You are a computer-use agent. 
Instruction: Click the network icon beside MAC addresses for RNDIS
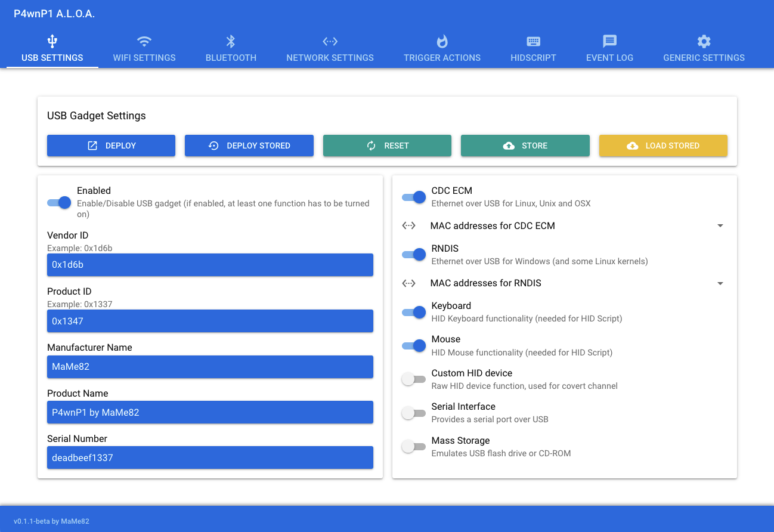409,283
